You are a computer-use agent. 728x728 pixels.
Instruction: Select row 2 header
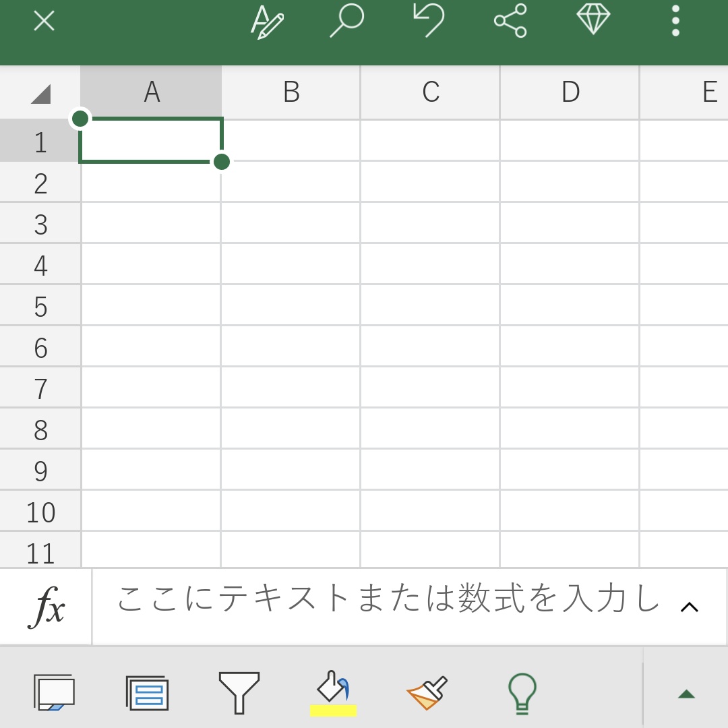pyautogui.click(x=40, y=182)
